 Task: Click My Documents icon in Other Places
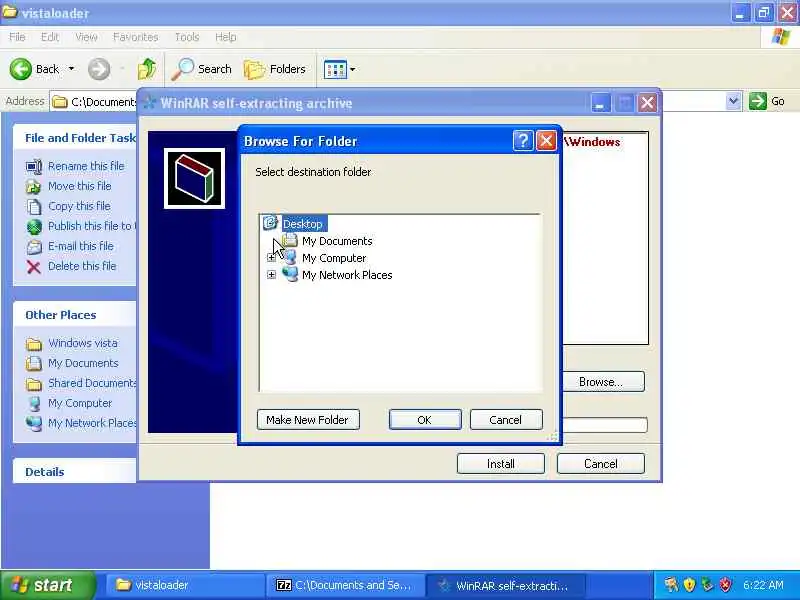34,363
